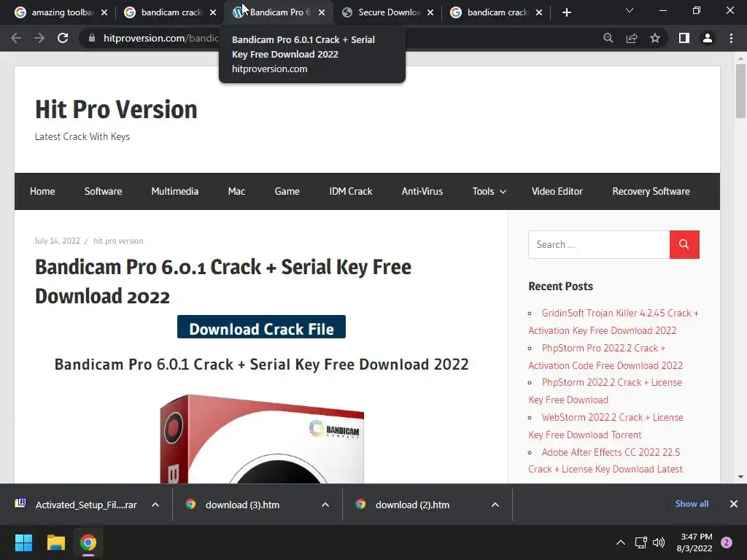The height and width of the screenshot is (560, 747).
Task: Open the tab search chevron
Action: pyautogui.click(x=630, y=10)
